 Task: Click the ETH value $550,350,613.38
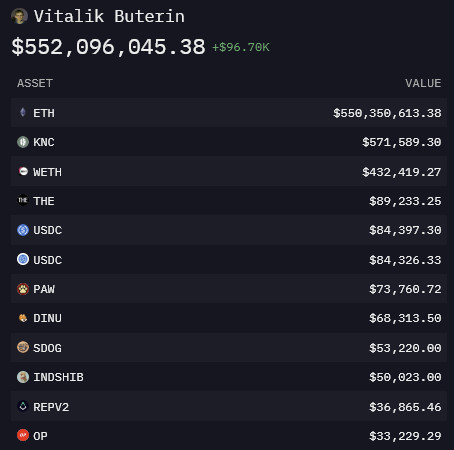click(387, 113)
